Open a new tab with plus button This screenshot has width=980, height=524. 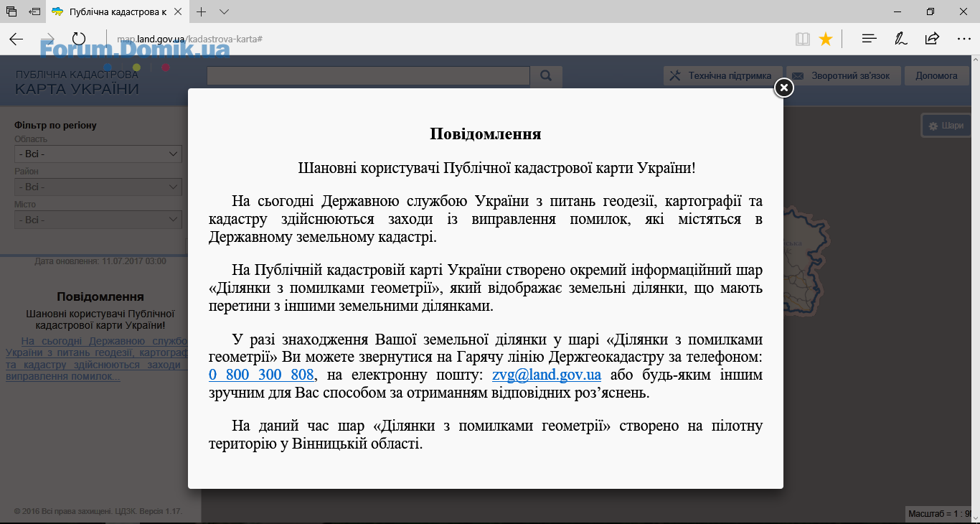[202, 11]
